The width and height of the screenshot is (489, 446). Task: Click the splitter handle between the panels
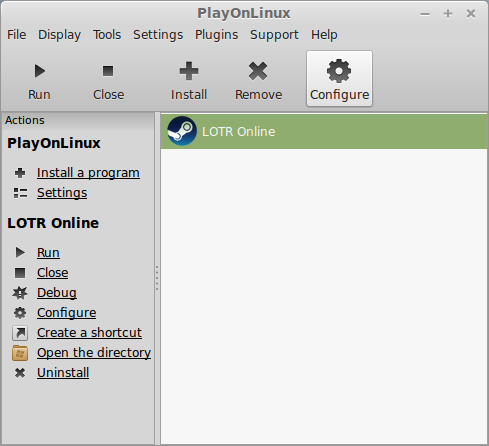[157, 278]
